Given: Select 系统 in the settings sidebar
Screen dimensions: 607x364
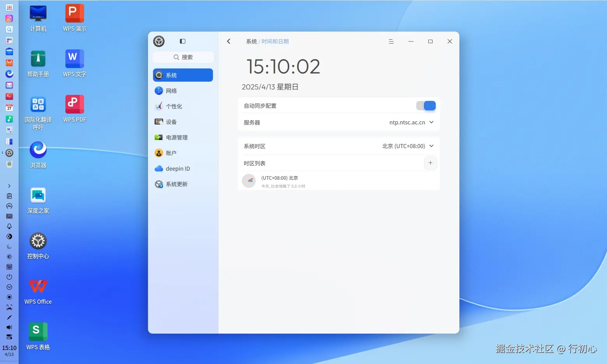Looking at the screenshot, I should click(x=183, y=75).
